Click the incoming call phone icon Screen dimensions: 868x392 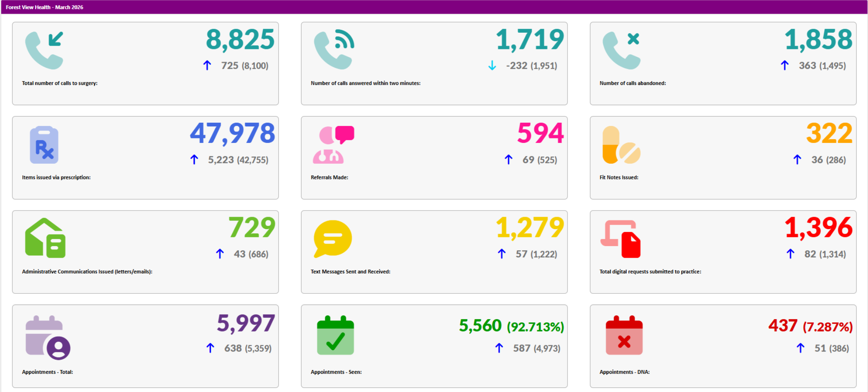pyautogui.click(x=44, y=50)
